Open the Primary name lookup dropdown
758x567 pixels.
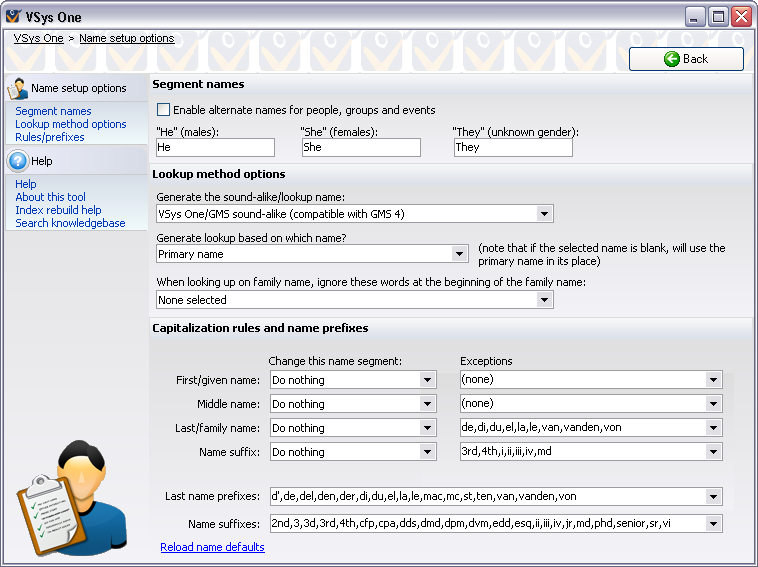pyautogui.click(x=459, y=254)
